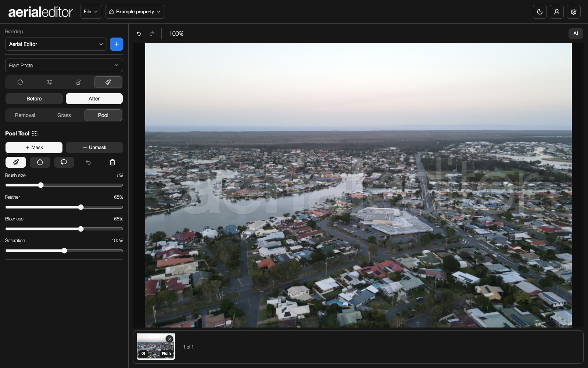This screenshot has height=368, width=588.
Task: Toggle dark mode with the moon icon
Action: pos(540,12)
